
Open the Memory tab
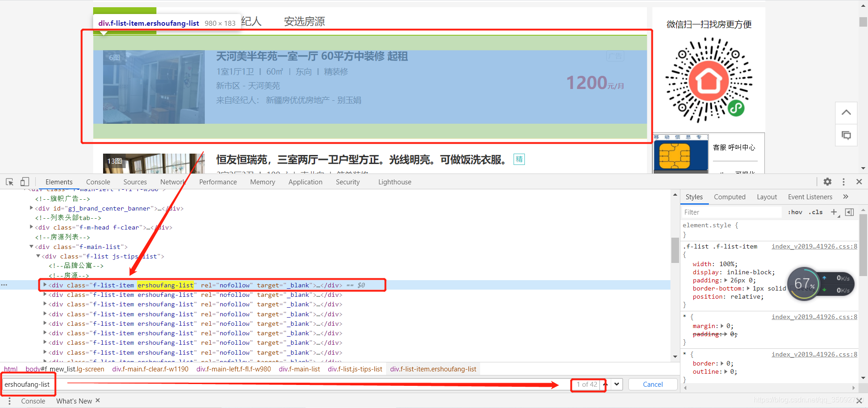tap(263, 182)
